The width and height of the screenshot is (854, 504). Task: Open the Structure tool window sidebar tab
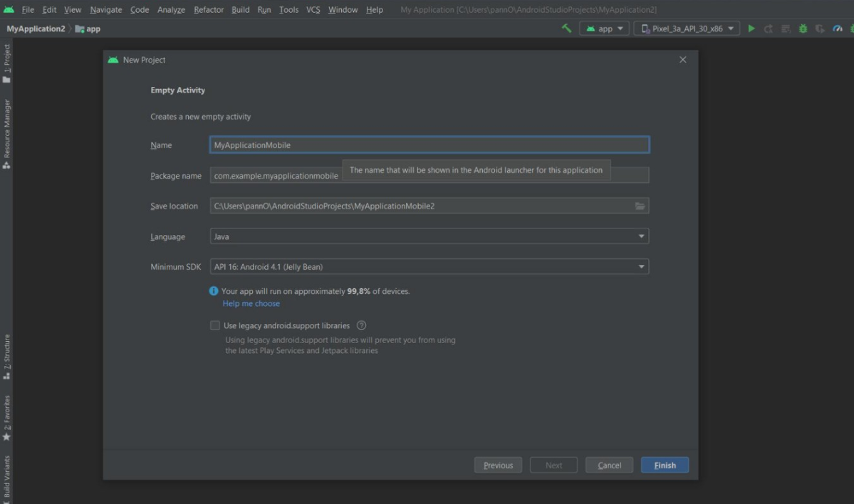[x=6, y=357]
